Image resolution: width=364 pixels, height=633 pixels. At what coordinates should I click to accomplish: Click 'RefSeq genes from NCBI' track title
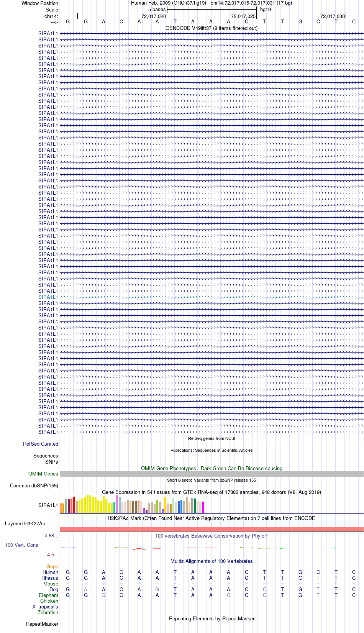(x=212, y=438)
